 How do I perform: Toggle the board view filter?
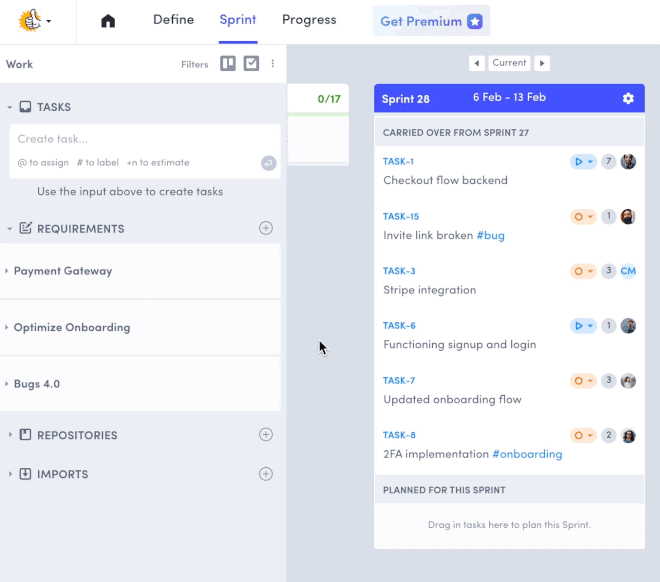tap(228, 64)
